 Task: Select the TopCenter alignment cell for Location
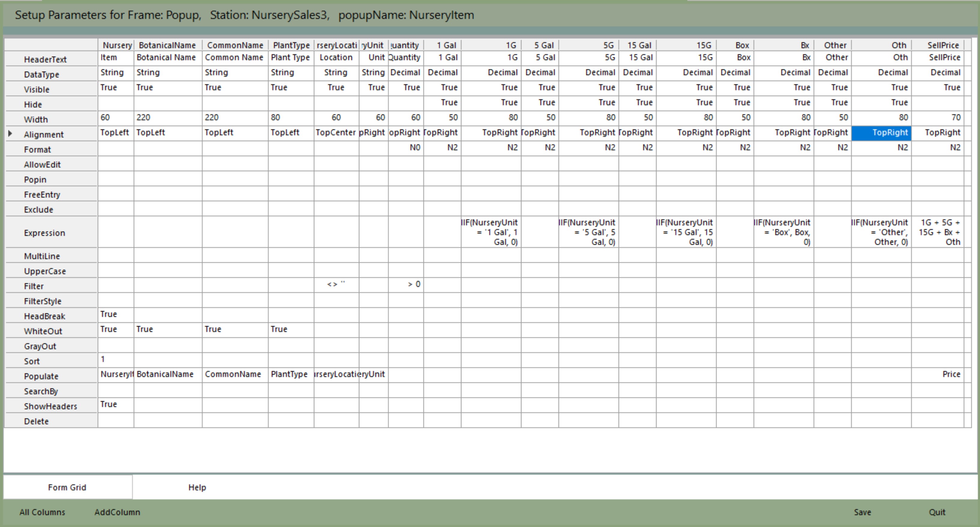point(336,133)
